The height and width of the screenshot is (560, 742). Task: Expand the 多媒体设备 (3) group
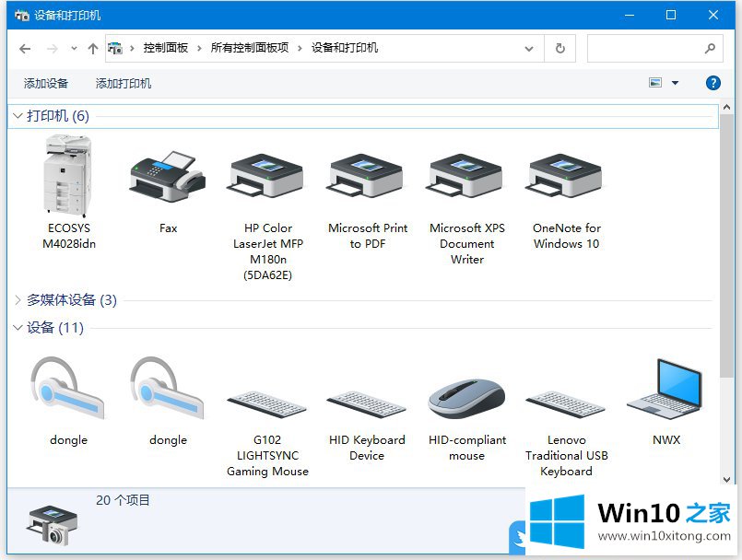(18, 300)
